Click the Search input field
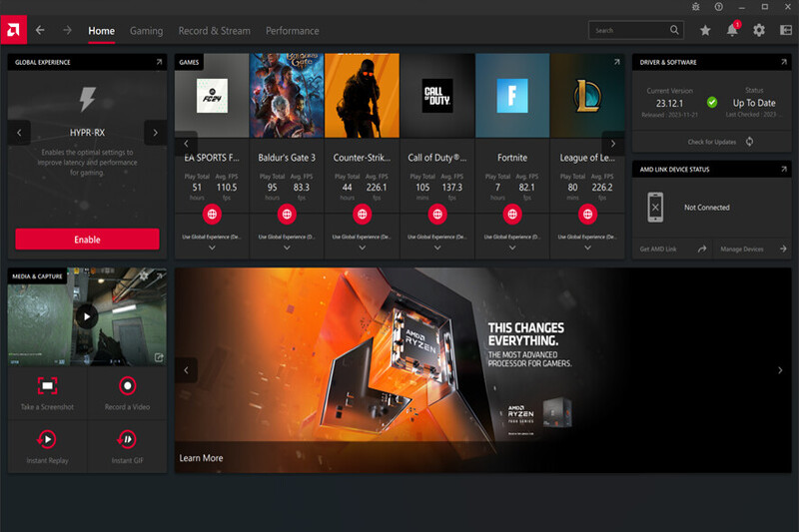This screenshot has width=799, height=532. (629, 30)
